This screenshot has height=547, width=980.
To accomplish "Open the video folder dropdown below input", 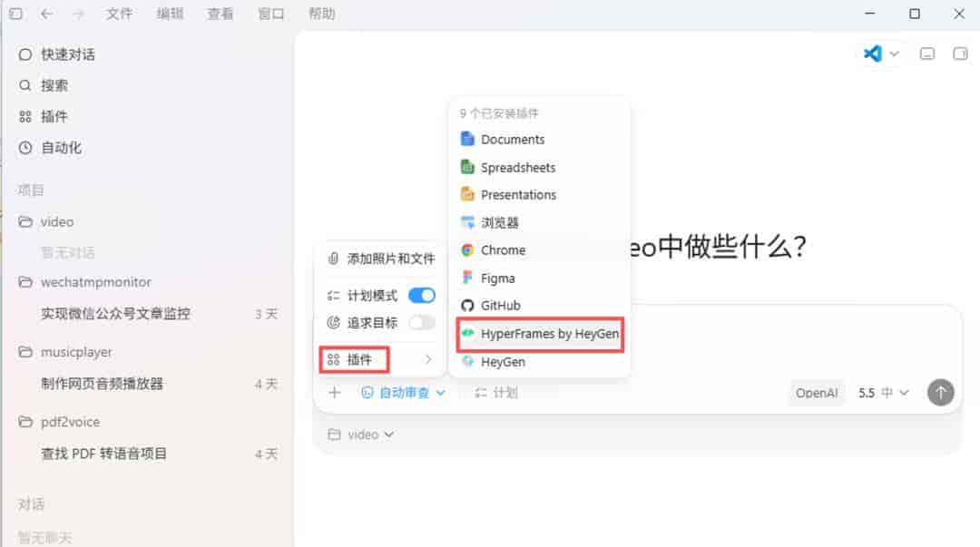I will 360,434.
